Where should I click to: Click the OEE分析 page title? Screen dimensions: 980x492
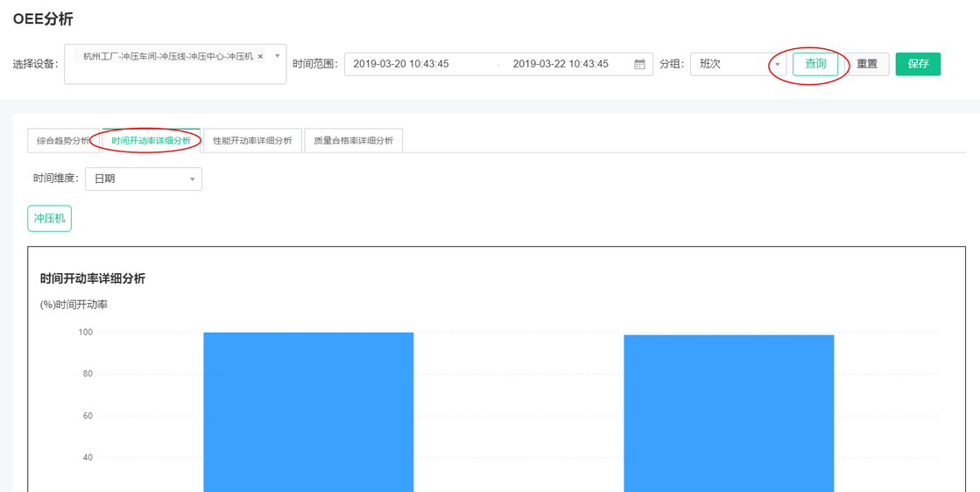click(x=43, y=19)
